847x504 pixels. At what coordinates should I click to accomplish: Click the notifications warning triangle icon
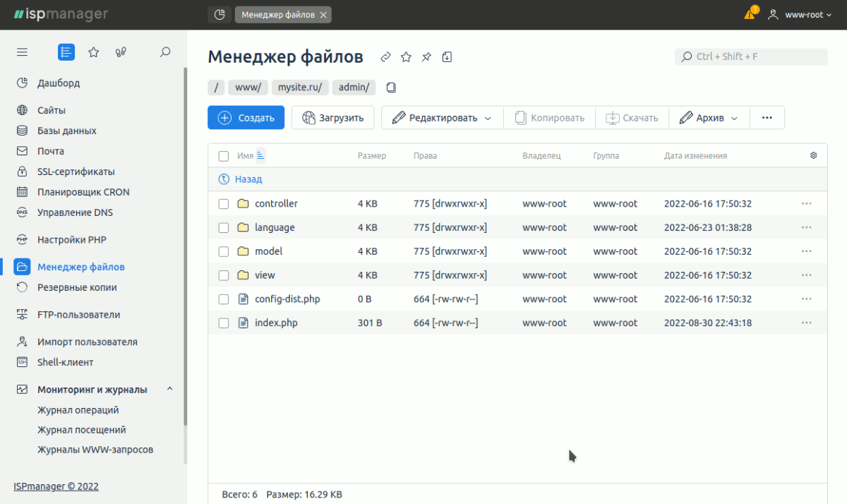[750, 14]
